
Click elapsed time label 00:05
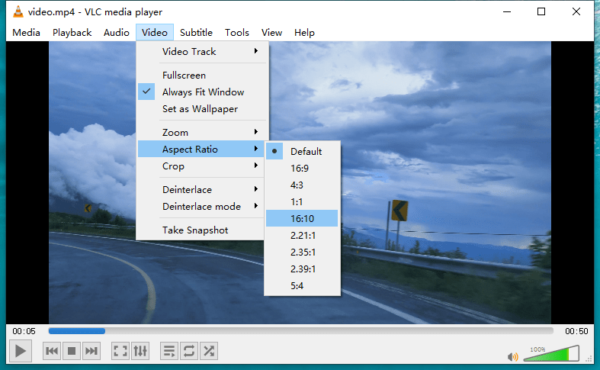pos(24,331)
